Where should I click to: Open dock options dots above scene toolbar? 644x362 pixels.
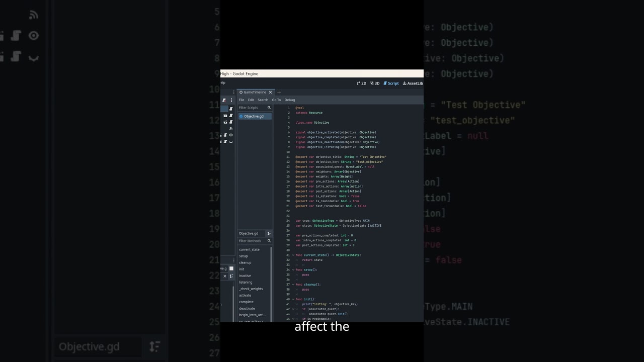(x=233, y=93)
